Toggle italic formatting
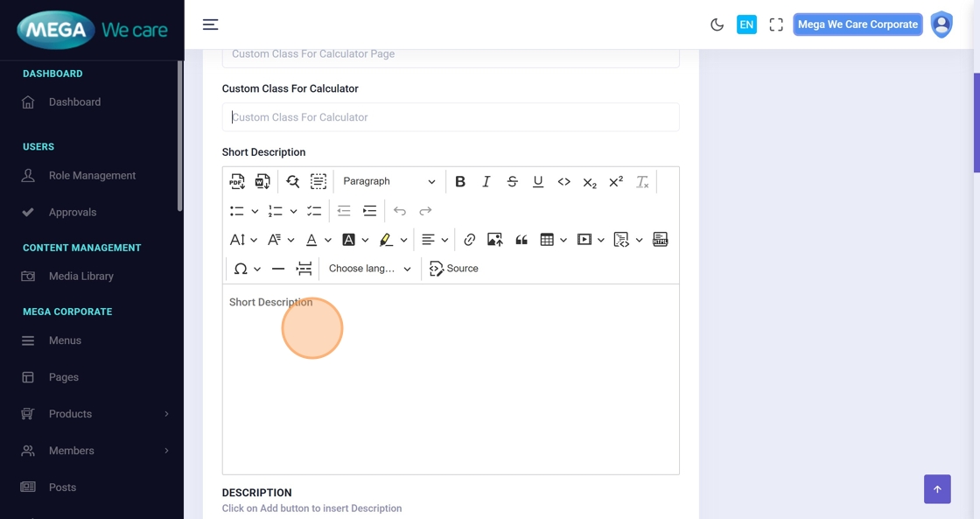 (486, 181)
